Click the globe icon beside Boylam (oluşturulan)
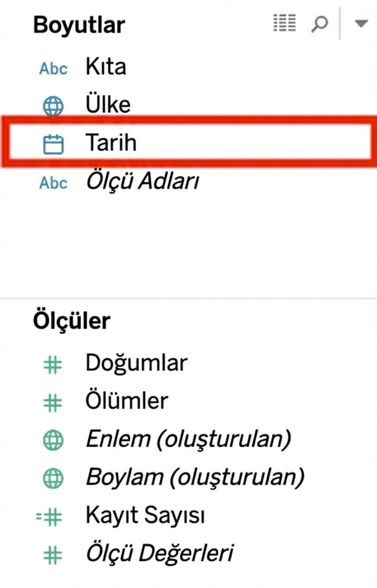This screenshot has height=588, width=377. [53, 478]
